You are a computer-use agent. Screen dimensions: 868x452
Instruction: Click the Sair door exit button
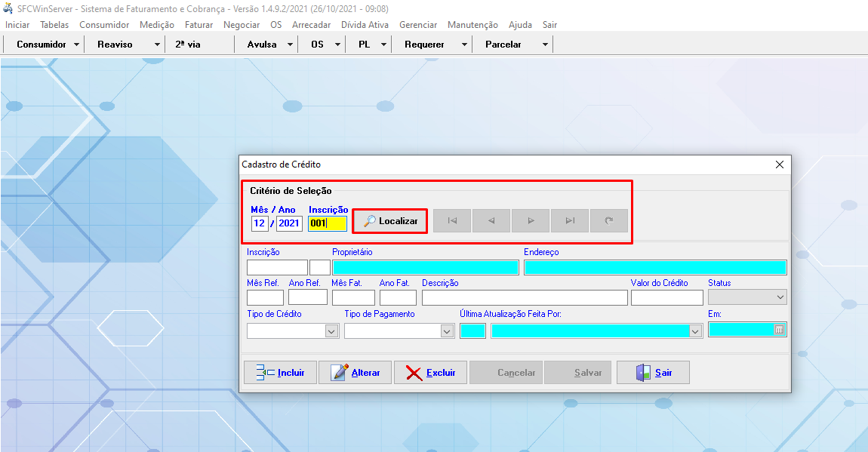point(653,373)
